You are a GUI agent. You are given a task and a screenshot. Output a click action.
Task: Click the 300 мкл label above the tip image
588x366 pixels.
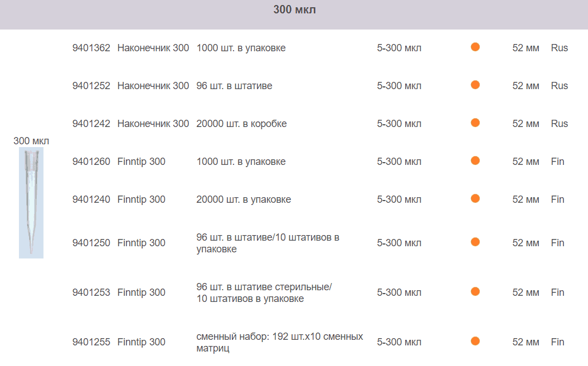[31, 141]
